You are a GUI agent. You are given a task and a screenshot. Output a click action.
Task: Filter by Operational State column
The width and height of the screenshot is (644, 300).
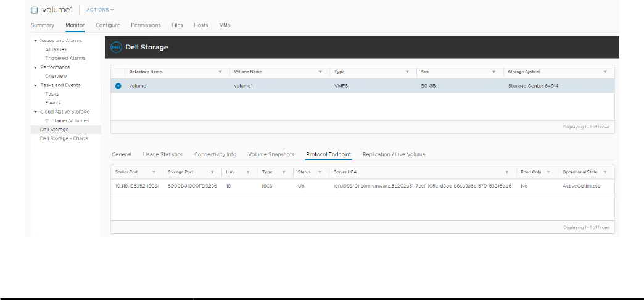(605, 172)
